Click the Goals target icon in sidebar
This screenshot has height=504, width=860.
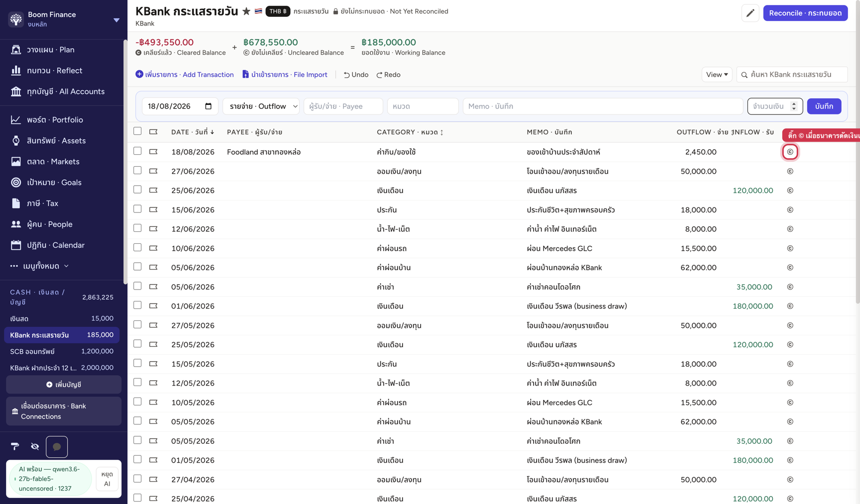coord(16,183)
